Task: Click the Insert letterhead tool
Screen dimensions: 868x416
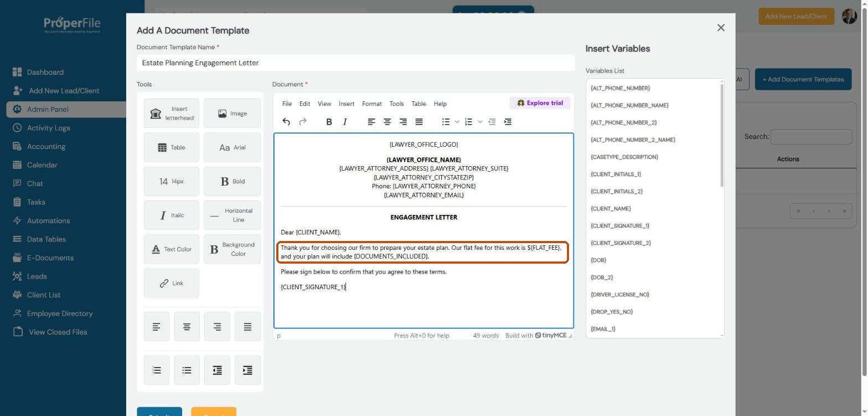Action: 172,114
